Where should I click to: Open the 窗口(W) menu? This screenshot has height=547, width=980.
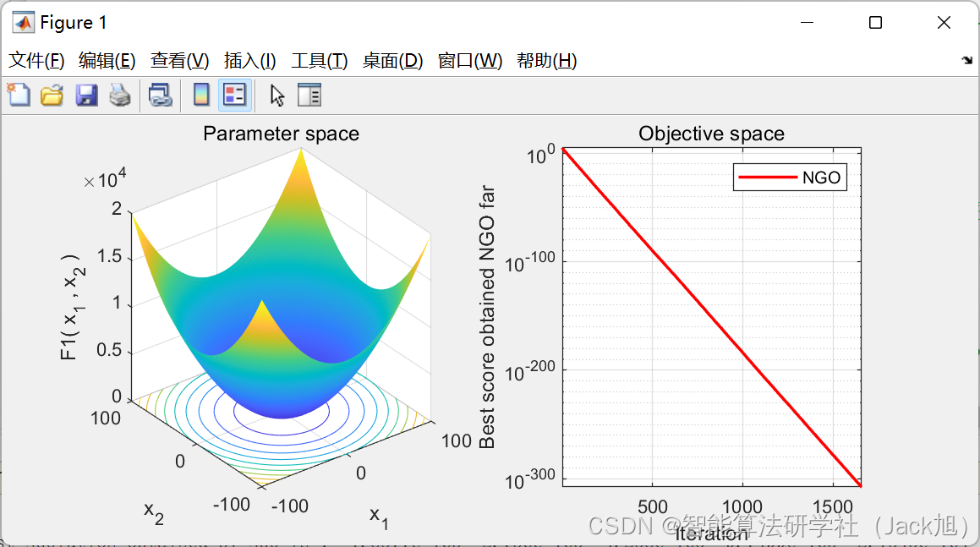[470, 61]
